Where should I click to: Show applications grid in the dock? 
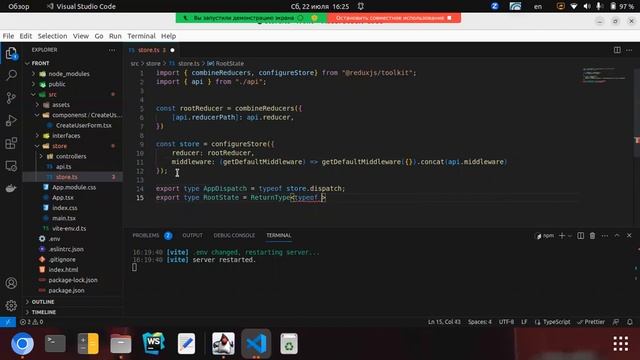pos(620,344)
